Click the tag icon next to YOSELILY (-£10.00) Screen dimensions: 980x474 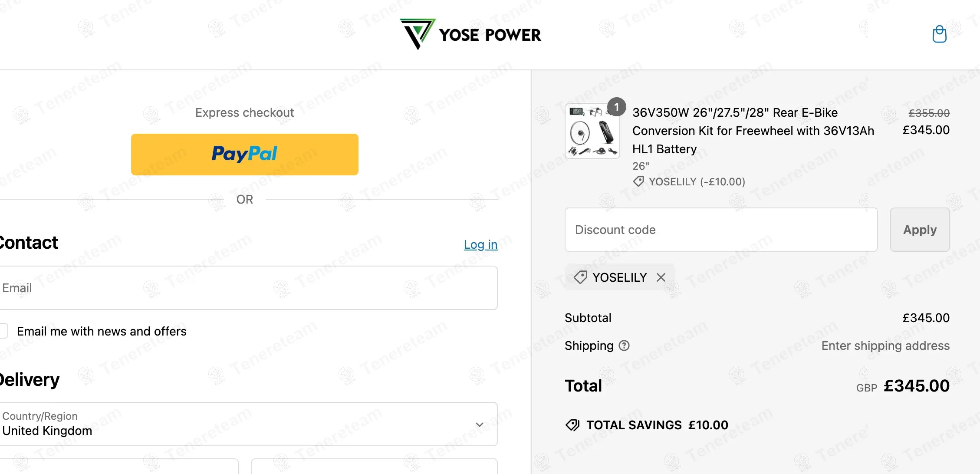[x=638, y=181]
